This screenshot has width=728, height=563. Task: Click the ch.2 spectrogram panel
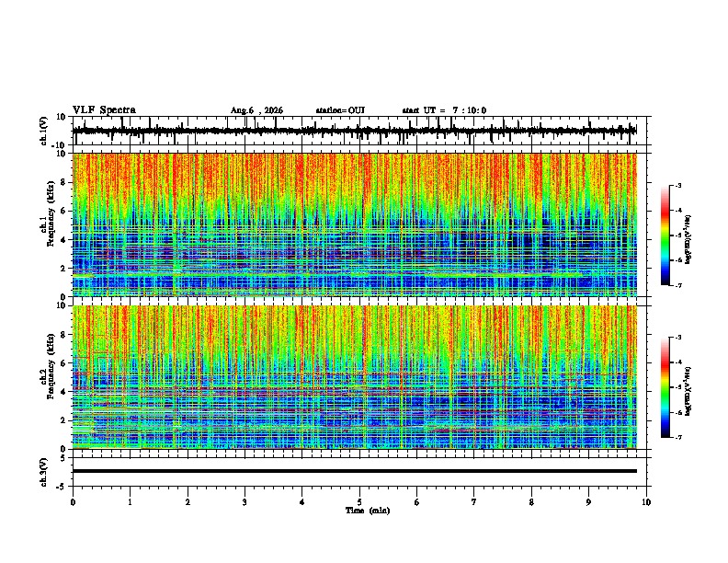355,377
